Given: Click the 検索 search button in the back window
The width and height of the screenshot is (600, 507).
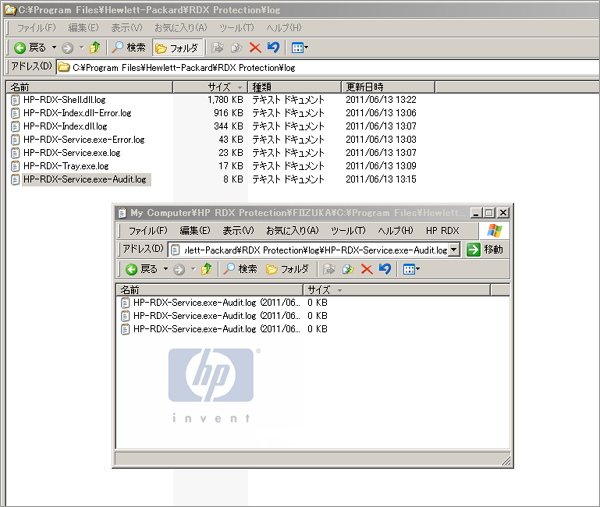Looking at the screenshot, I should (x=129, y=47).
